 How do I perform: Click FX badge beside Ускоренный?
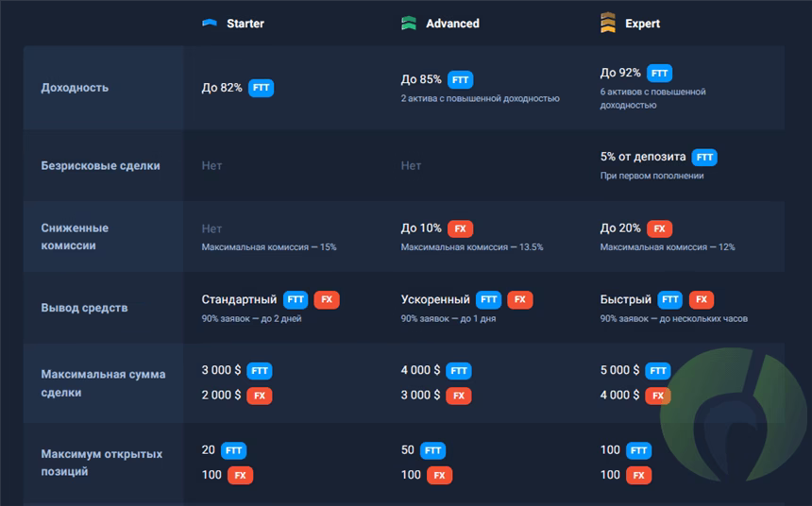(520, 299)
